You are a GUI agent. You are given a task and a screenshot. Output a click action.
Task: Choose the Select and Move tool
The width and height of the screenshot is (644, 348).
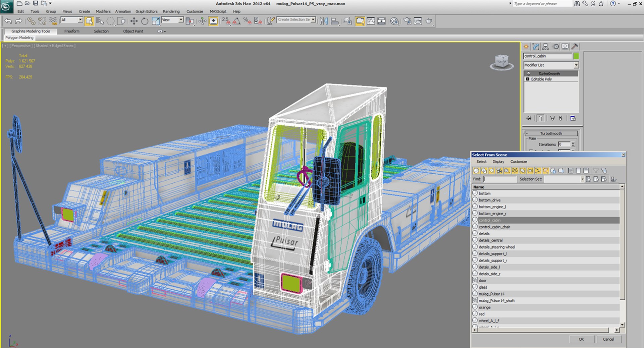[134, 21]
